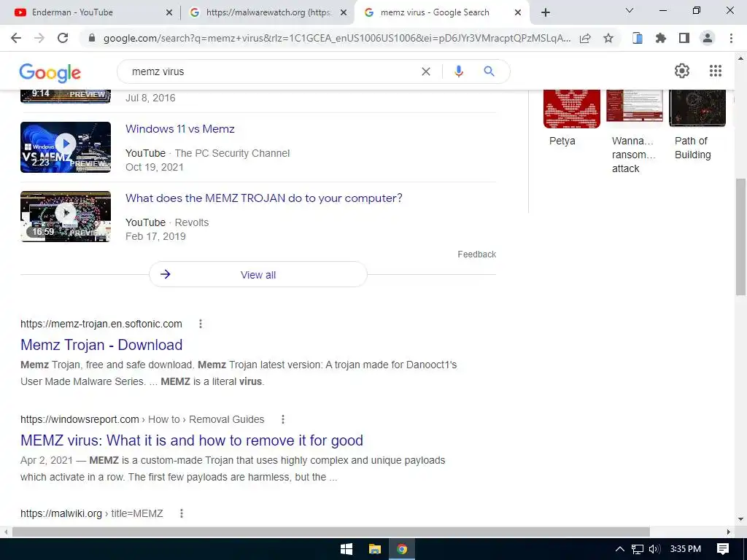Viewport: 747px width, 560px height.
Task: Show hidden system tray icons
Action: 620,549
